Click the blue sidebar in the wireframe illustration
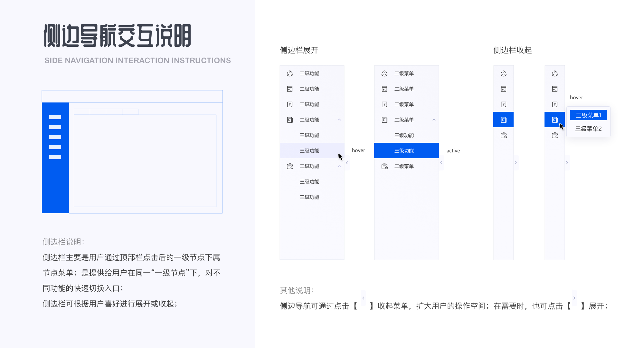This screenshot has width=644, height=348. pos(55,158)
